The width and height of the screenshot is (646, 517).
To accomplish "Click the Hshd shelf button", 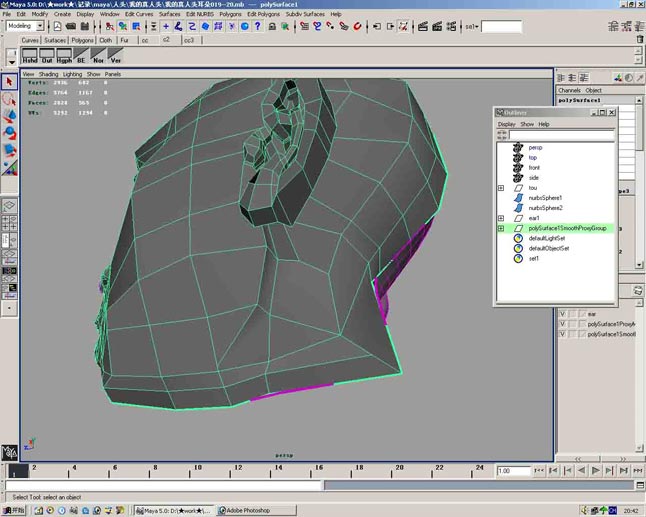I will [x=29, y=56].
